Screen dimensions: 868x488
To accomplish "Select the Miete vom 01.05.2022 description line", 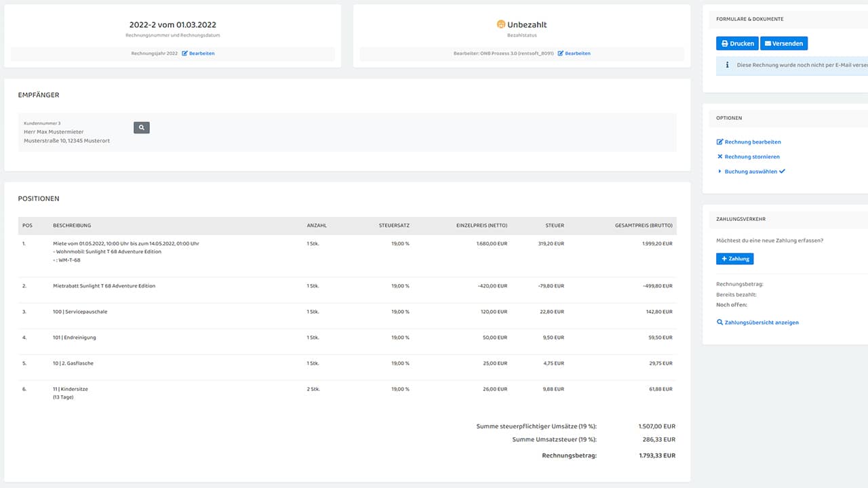I will pos(126,243).
